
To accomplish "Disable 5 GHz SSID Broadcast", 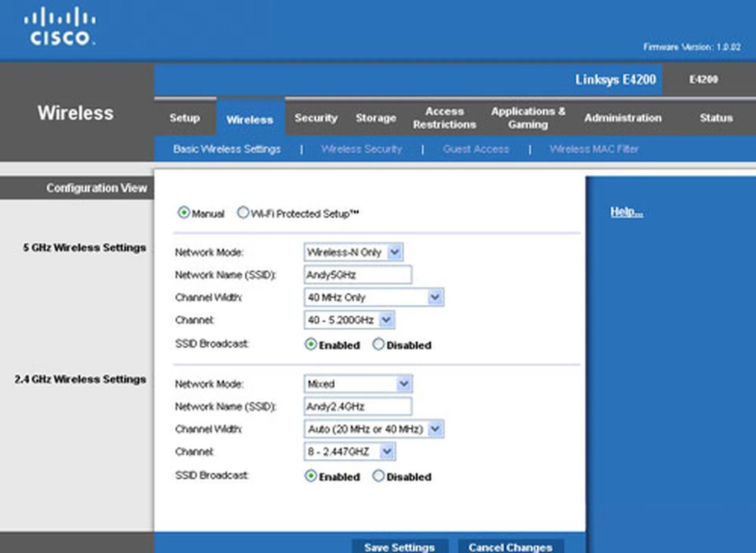I will coord(378,344).
